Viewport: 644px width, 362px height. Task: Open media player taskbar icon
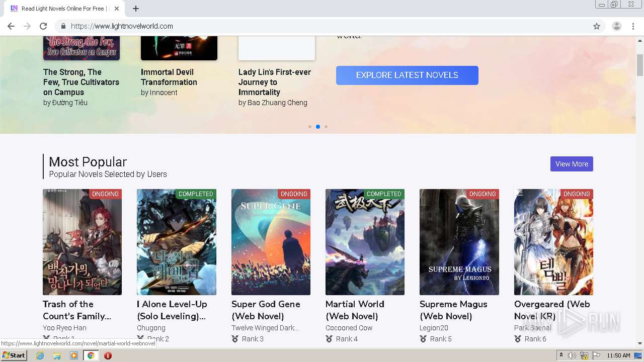[74, 355]
